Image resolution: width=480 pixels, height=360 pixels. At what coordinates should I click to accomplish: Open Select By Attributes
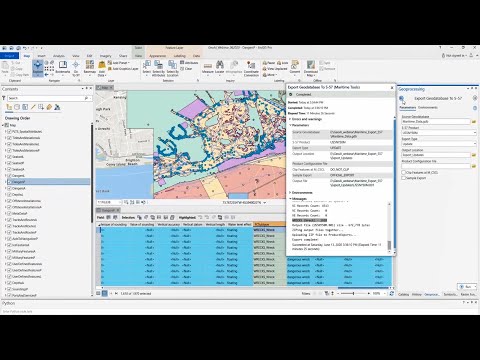(x=159, y=68)
